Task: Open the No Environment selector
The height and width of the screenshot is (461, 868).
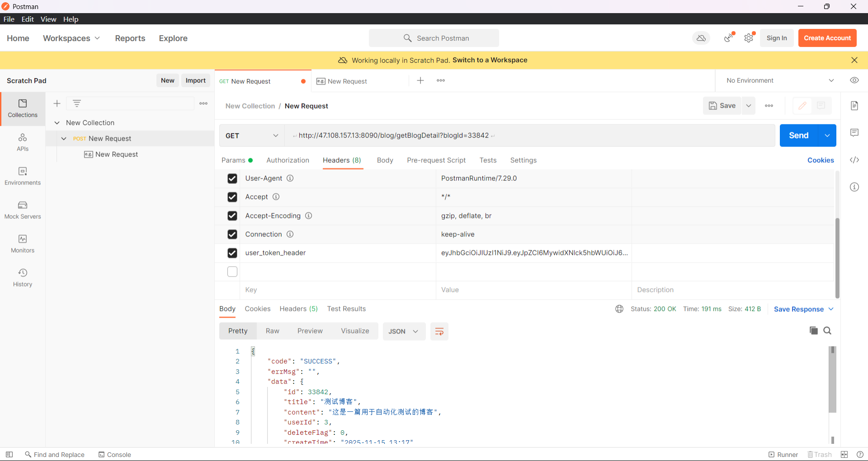Action: coord(780,80)
